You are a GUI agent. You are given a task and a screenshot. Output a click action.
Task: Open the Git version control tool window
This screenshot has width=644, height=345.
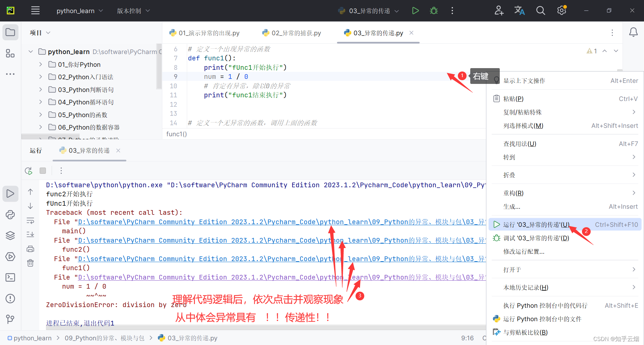[10, 319]
